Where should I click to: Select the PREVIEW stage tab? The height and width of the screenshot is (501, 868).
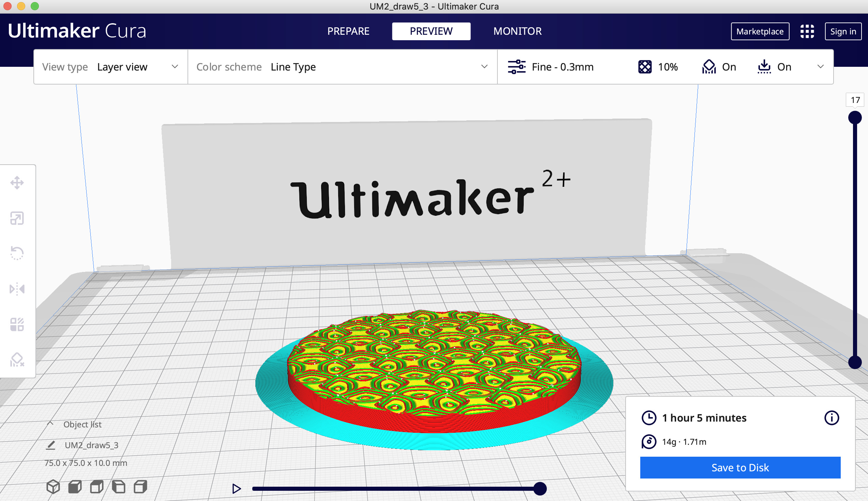[x=431, y=31]
